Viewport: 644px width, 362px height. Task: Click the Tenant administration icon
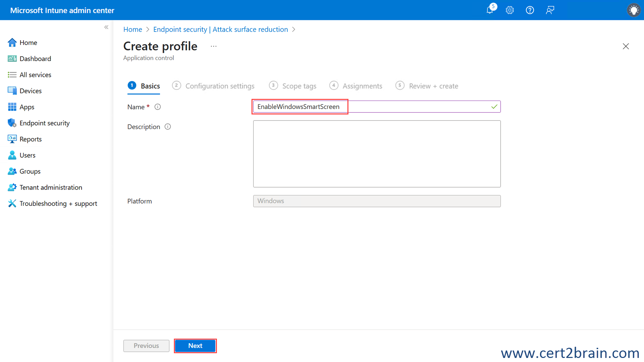tap(12, 187)
